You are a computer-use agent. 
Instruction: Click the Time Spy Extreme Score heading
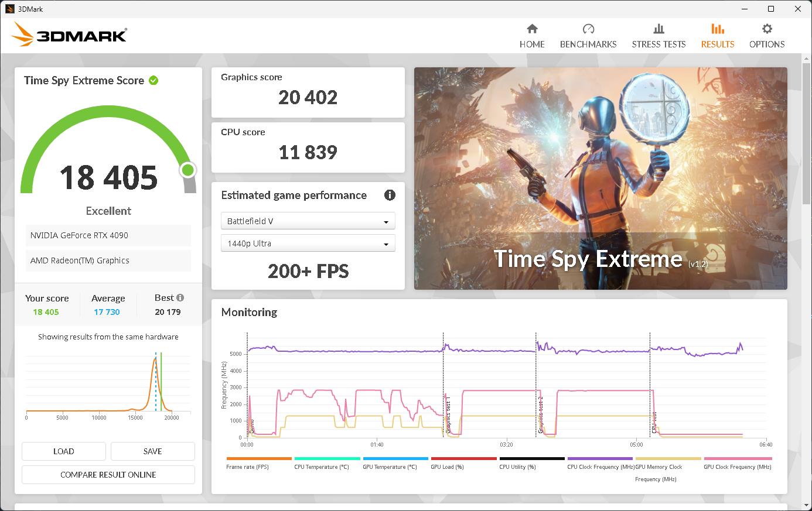tap(84, 81)
